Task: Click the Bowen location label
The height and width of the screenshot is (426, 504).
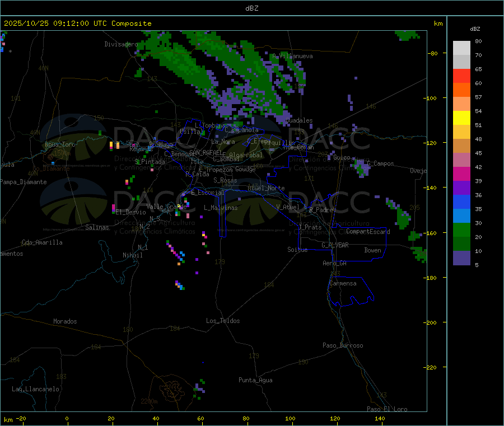Action: [372, 250]
